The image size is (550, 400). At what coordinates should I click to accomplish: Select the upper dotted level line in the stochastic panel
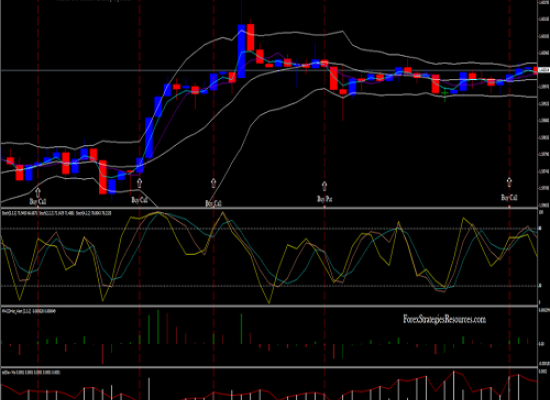click(x=269, y=229)
